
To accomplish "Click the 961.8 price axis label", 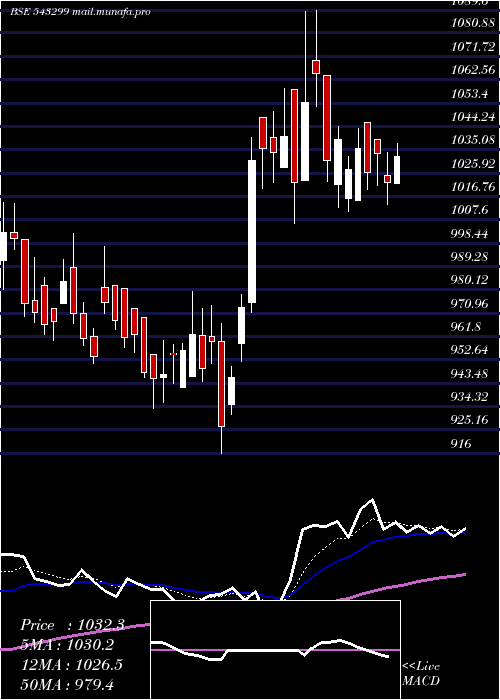I will tap(466, 327).
